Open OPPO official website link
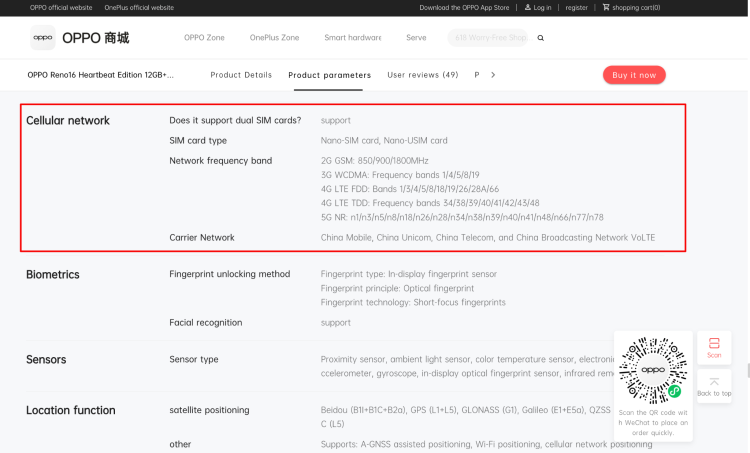Viewport: 750px width, 453px height. tap(61, 8)
